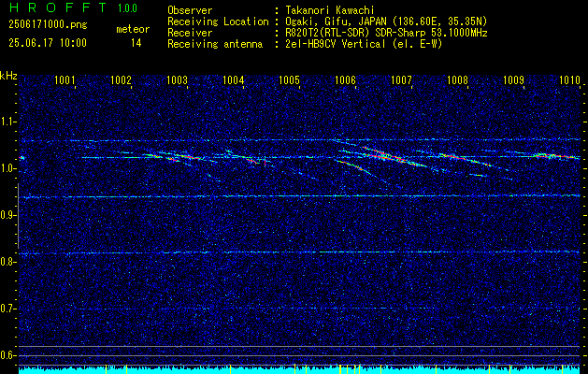Image resolution: width=588 pixels, height=374 pixels.
Task: Select the 1009 time axis label
Action: (513, 80)
